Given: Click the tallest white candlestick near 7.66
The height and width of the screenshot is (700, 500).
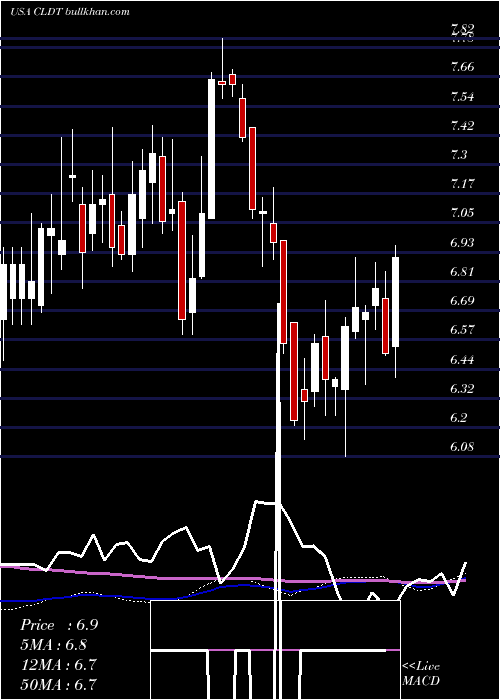Looking at the screenshot, I should point(211,149).
